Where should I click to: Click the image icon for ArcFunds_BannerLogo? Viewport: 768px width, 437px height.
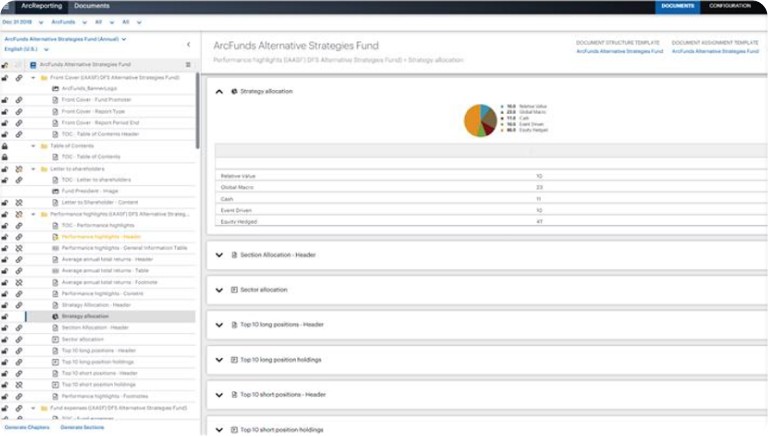55,89
